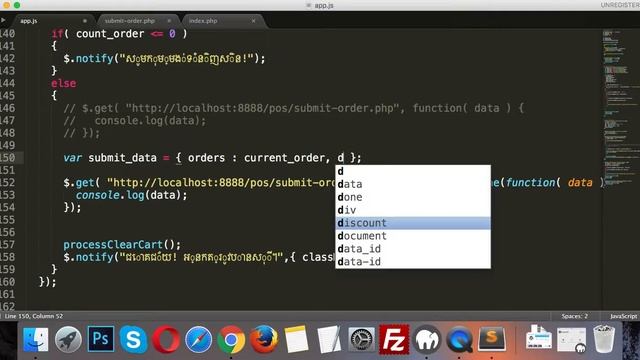Open MAMP elephant icon in dock
This screenshot has height=360, width=640.
427,340
